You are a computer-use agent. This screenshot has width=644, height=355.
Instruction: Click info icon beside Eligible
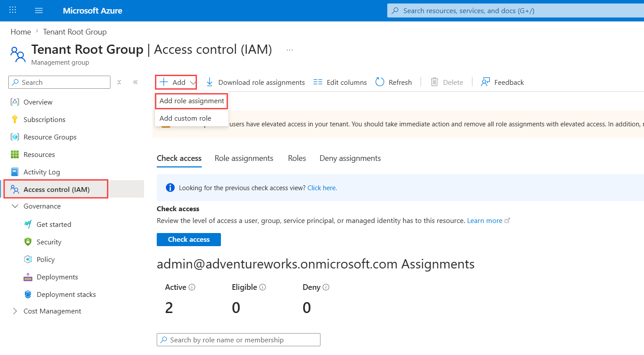coord(263,287)
